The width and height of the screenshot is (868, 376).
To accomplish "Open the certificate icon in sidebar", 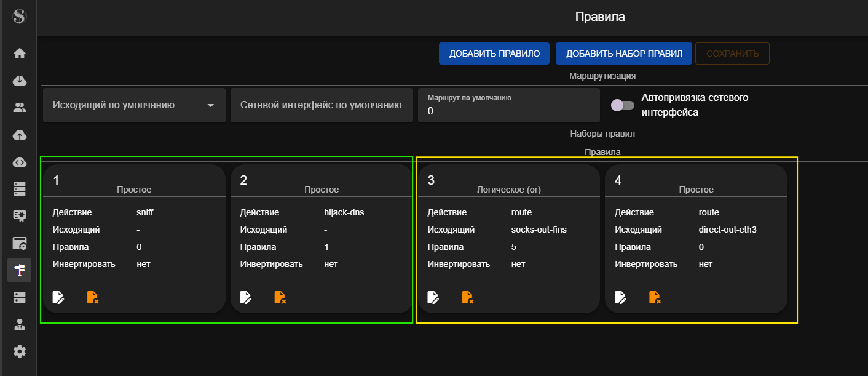I will (x=20, y=216).
